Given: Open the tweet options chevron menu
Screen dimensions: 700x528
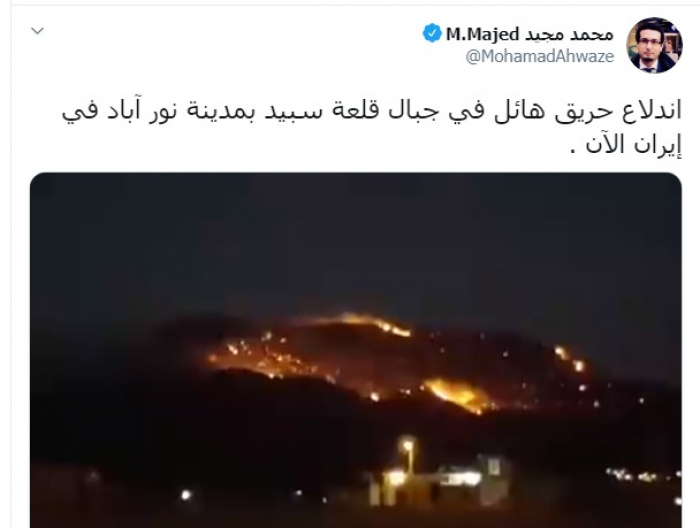Looking at the screenshot, I should click(38, 31).
